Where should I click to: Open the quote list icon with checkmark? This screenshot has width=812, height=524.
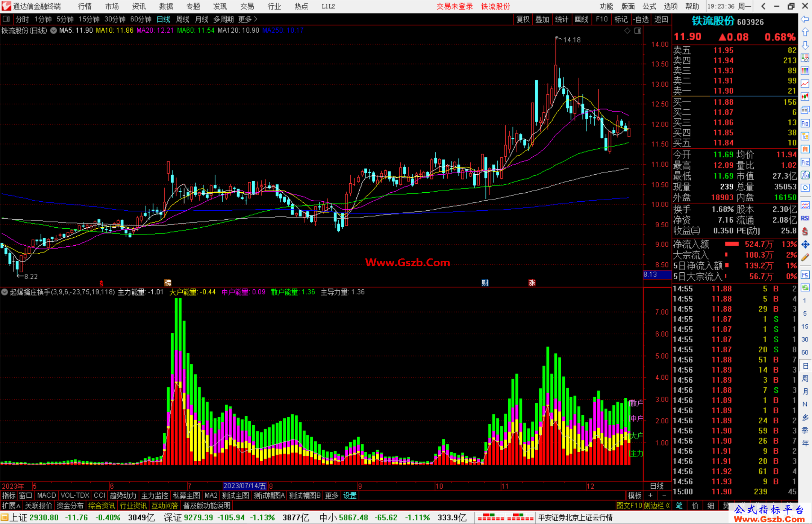(x=805, y=58)
